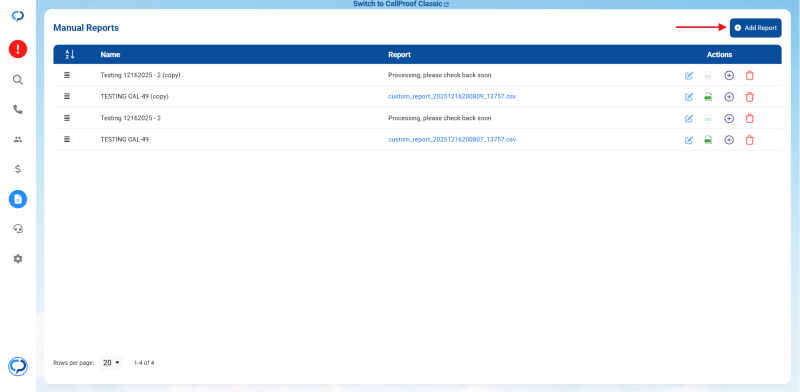Viewport: 800px width, 392px height.
Task: Download file icon for TESTING CAL-49 (copy)
Action: point(708,97)
